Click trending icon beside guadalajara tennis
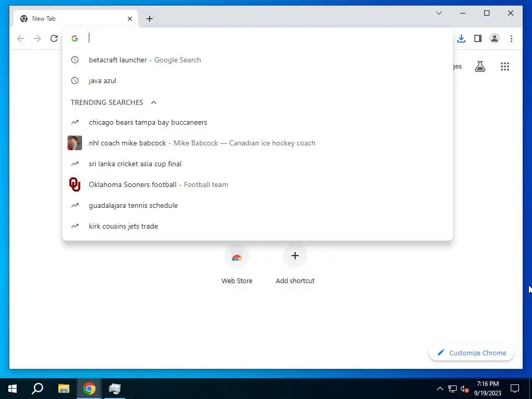Viewport: 532px width, 399px height. [75, 205]
